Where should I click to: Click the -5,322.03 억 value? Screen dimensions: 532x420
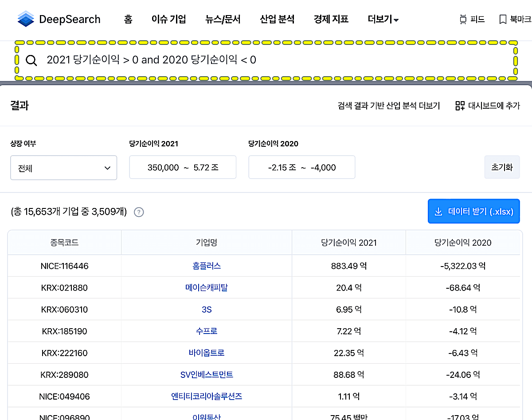coord(463,266)
